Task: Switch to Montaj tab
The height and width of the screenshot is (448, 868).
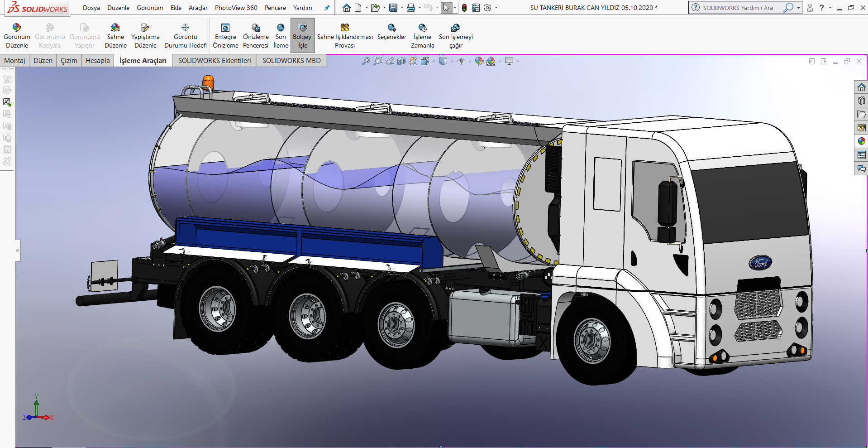Action: pyautogui.click(x=15, y=61)
